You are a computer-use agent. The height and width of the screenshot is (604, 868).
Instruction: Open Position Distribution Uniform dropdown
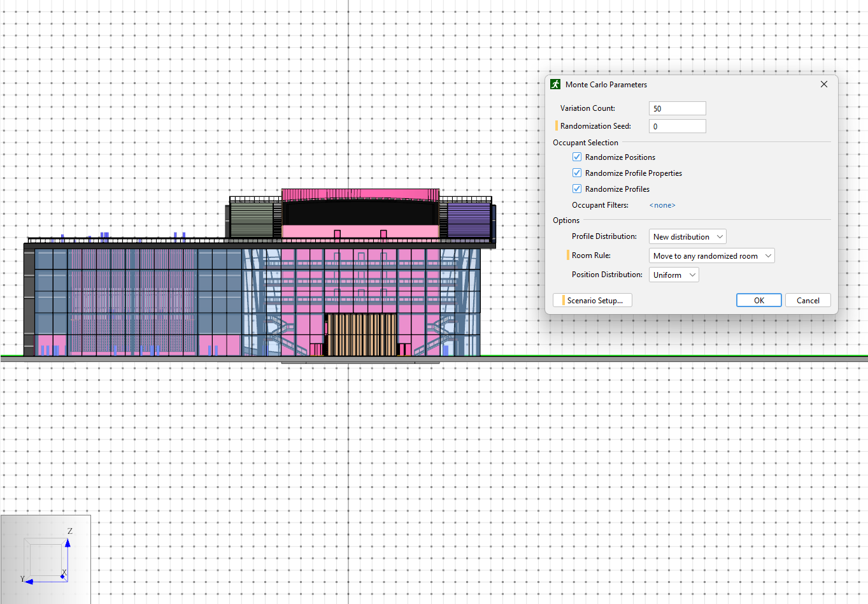(x=674, y=275)
